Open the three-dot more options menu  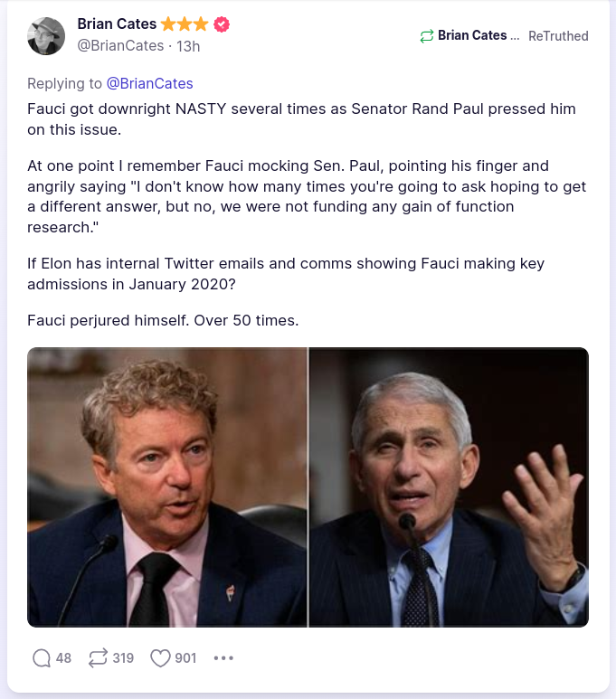pos(223,658)
